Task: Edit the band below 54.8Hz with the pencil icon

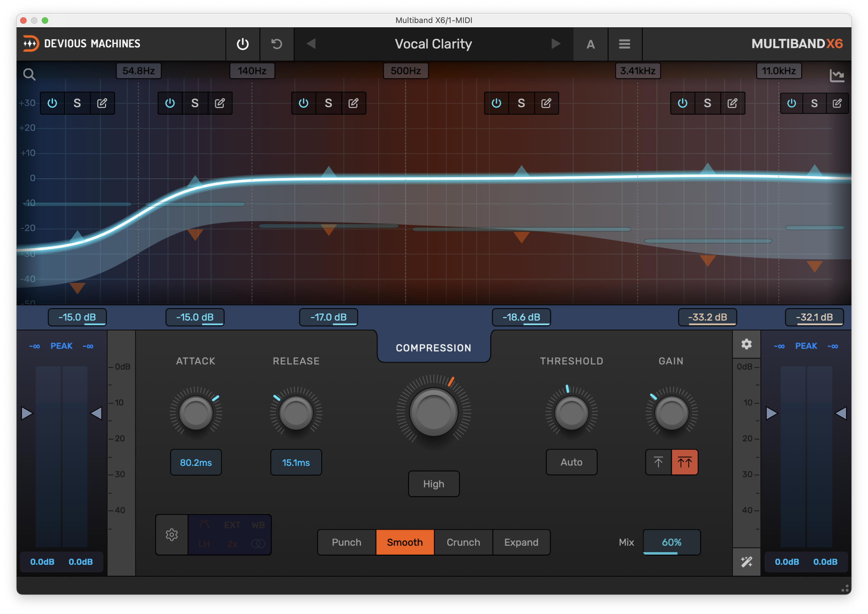Action: [102, 103]
